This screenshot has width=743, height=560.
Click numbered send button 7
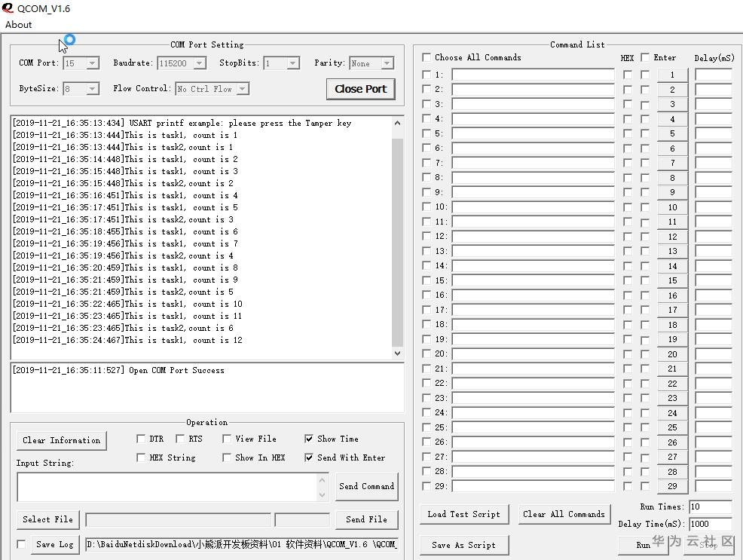(x=672, y=163)
